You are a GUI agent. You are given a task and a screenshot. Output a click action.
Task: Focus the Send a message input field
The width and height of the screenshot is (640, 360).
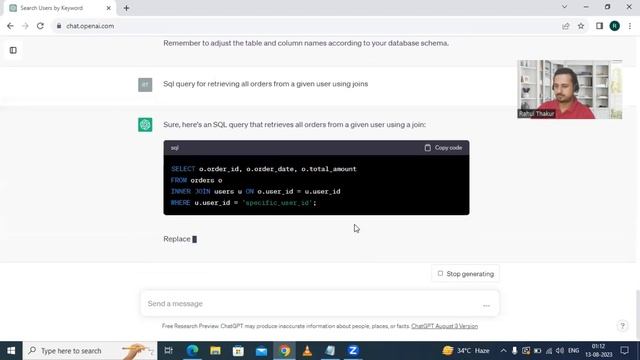click(320, 304)
